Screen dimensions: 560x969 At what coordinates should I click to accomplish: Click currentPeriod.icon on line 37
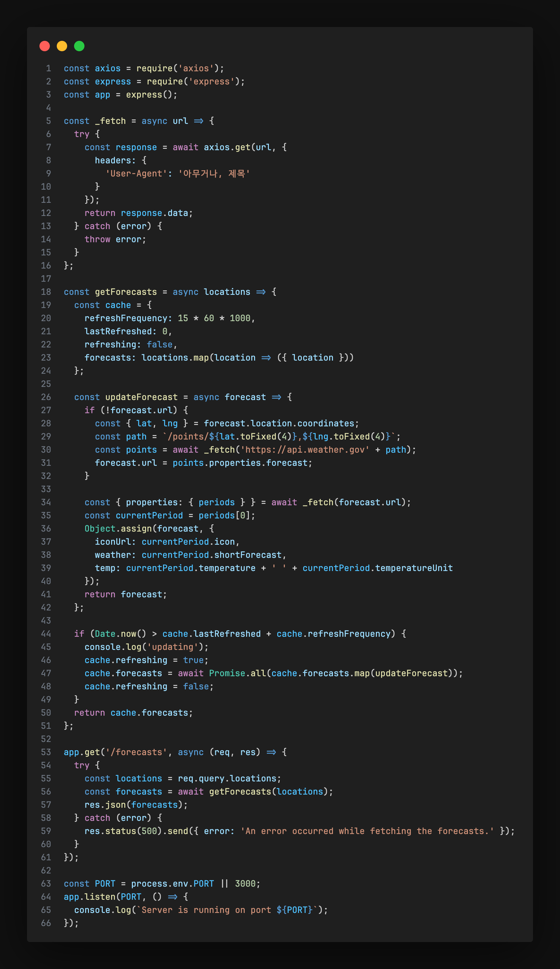pyautogui.click(x=188, y=542)
